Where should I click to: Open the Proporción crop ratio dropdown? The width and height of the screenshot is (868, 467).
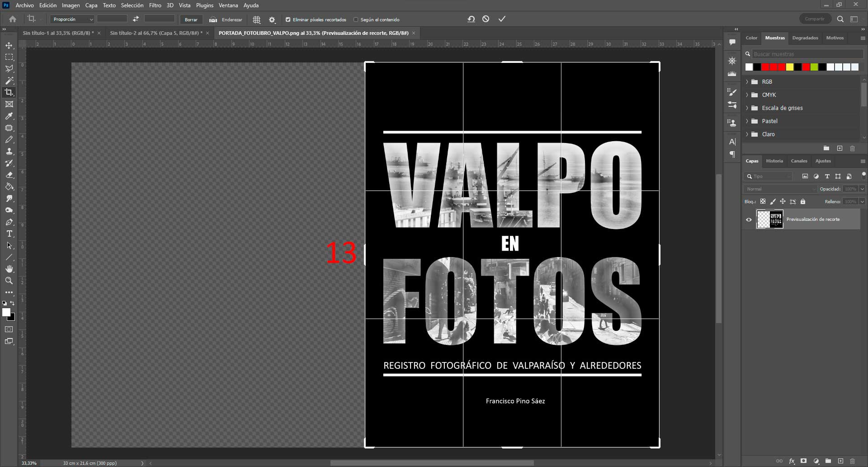click(x=71, y=19)
